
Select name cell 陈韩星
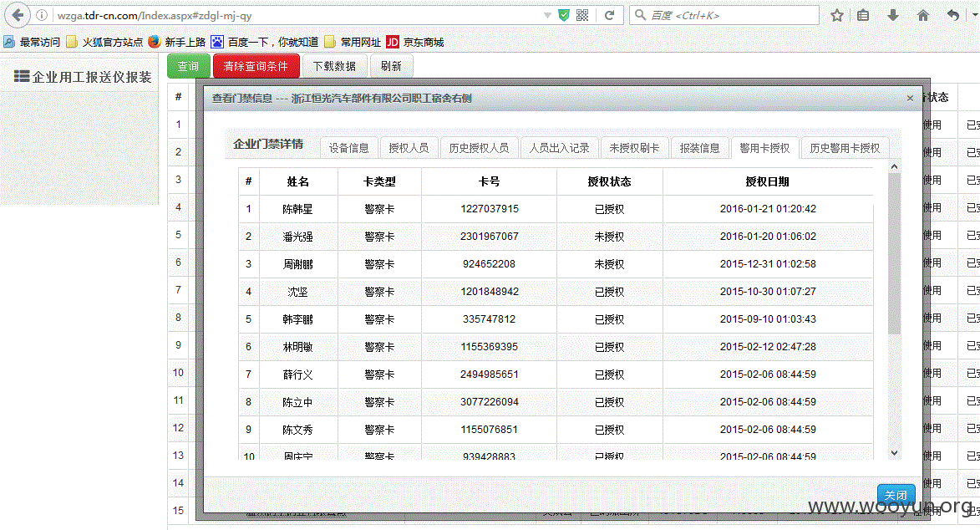(x=298, y=209)
